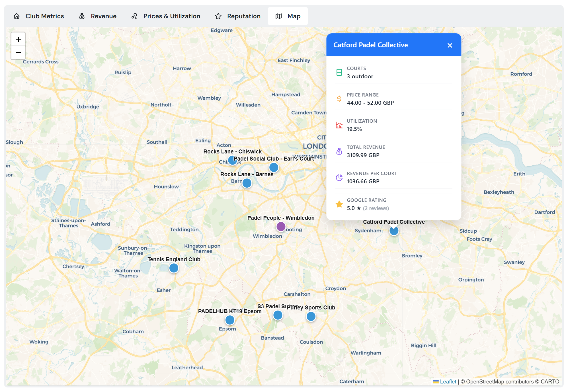Select the Reputation tab
The height and width of the screenshot is (392, 568).
(243, 16)
